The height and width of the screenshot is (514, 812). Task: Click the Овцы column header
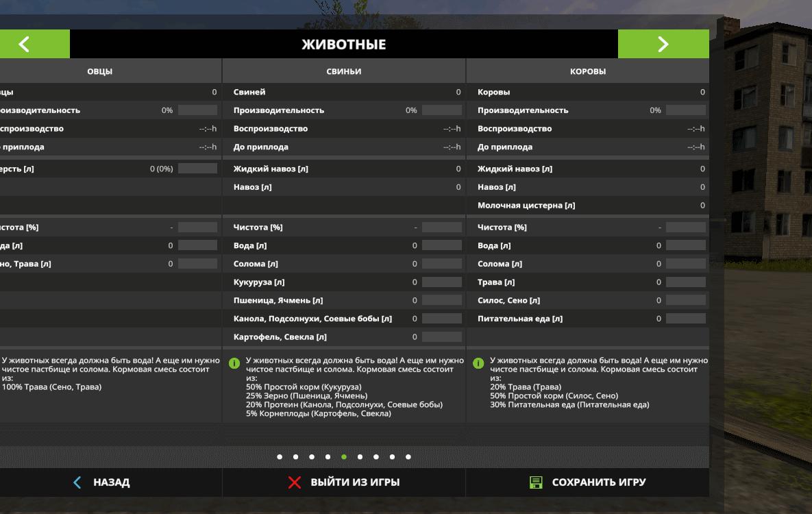coord(100,71)
